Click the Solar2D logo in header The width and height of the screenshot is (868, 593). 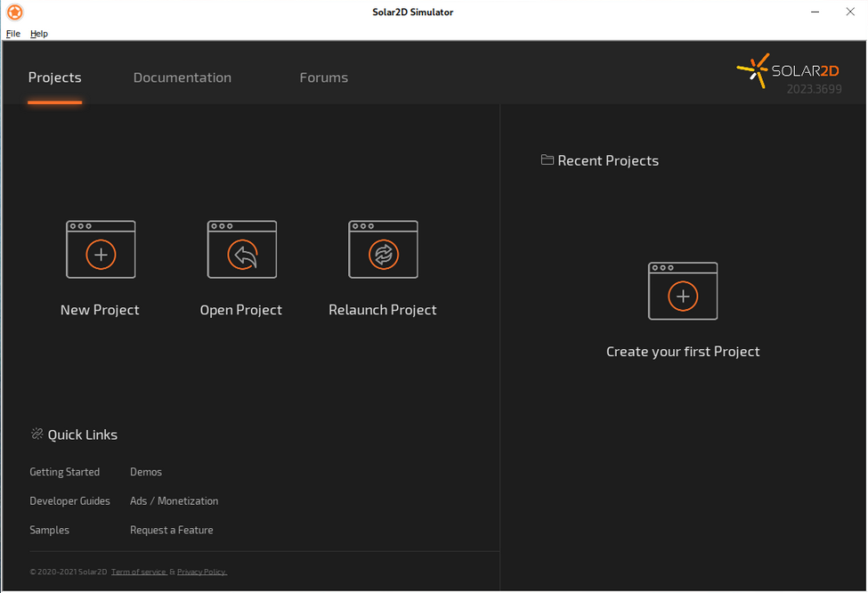(788, 71)
